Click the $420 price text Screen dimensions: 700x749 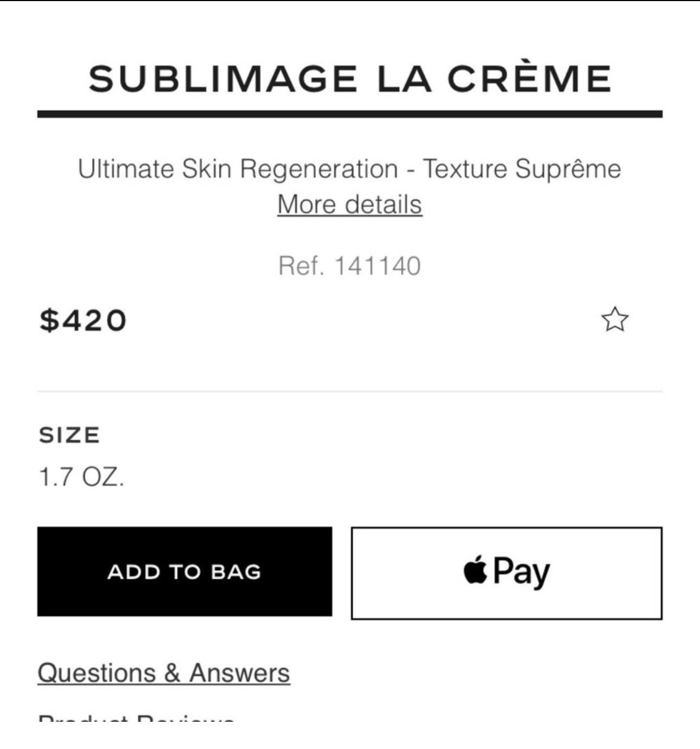click(x=83, y=320)
